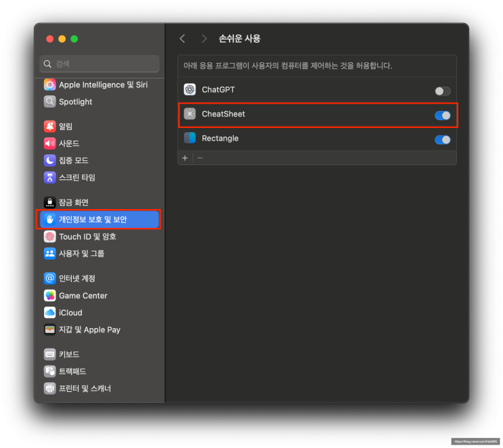
Task: Turn off the Rectangle toggle
Action: [442, 140]
